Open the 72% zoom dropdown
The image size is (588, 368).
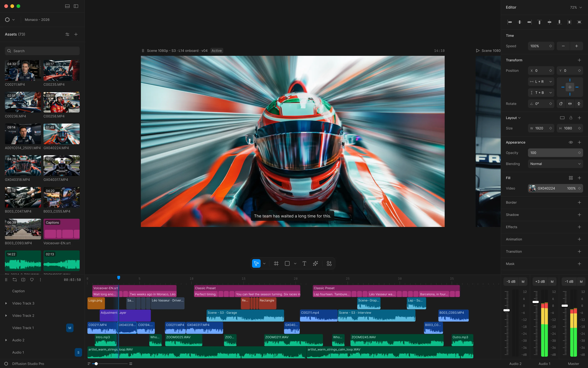[576, 8]
